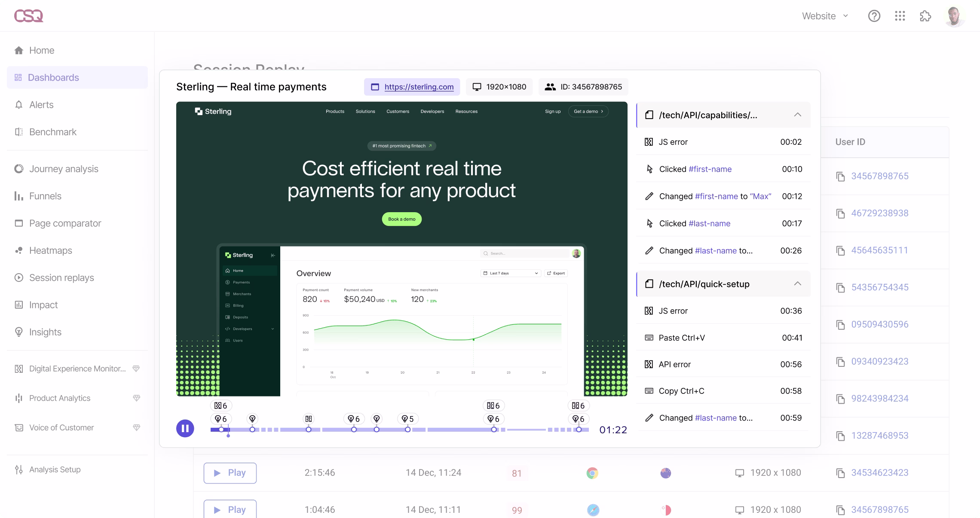Collapse the /tech/API/capabilities section
The height and width of the screenshot is (518, 980).
tap(797, 115)
